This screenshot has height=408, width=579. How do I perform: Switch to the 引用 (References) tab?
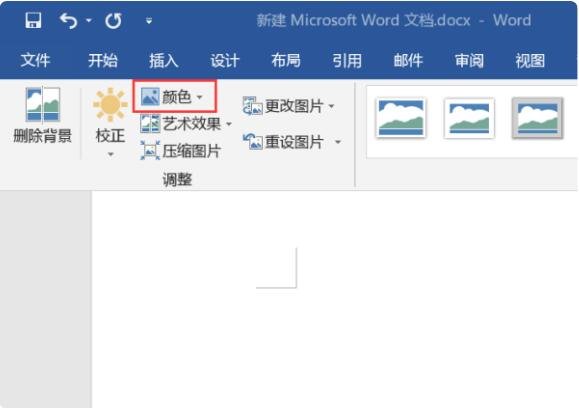tap(347, 60)
